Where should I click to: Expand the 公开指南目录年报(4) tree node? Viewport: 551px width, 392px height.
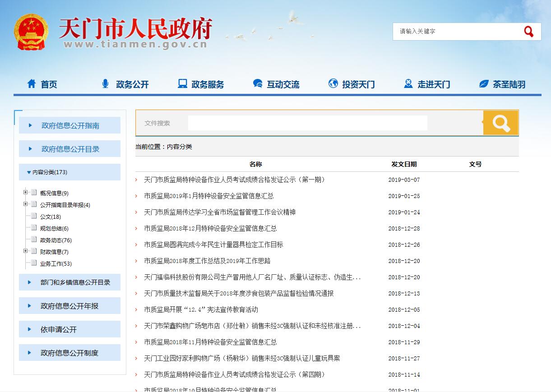coord(26,204)
